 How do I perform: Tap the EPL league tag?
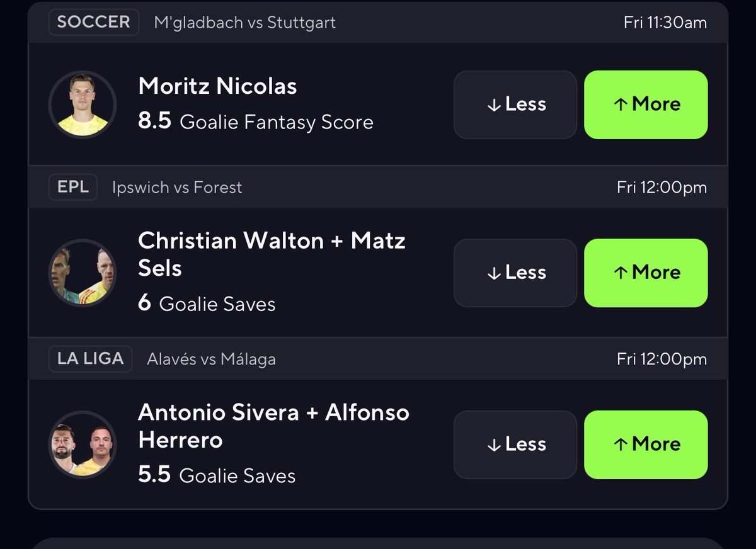73,187
